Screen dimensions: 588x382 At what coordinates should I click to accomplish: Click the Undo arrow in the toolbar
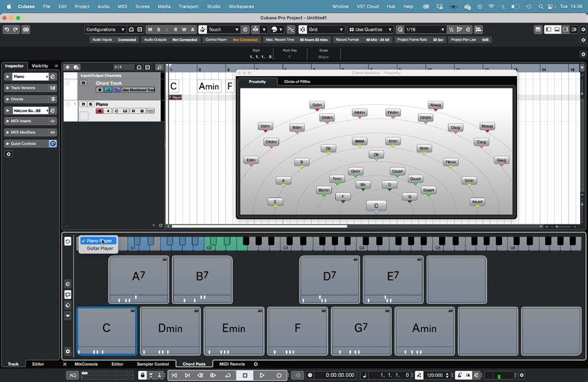(x=7, y=30)
